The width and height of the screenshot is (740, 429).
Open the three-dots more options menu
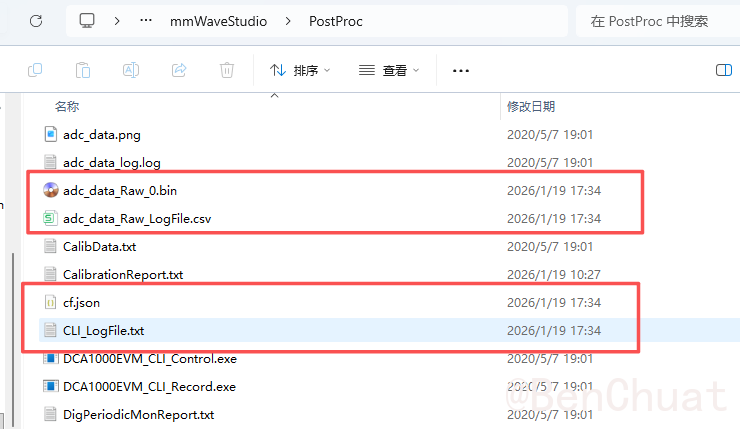pyautogui.click(x=461, y=70)
